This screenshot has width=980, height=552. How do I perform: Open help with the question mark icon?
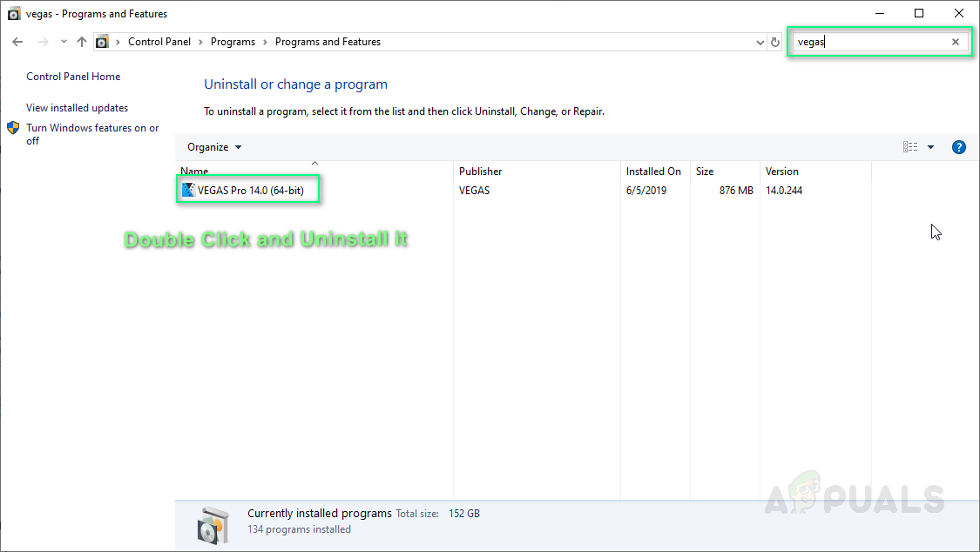coord(959,147)
